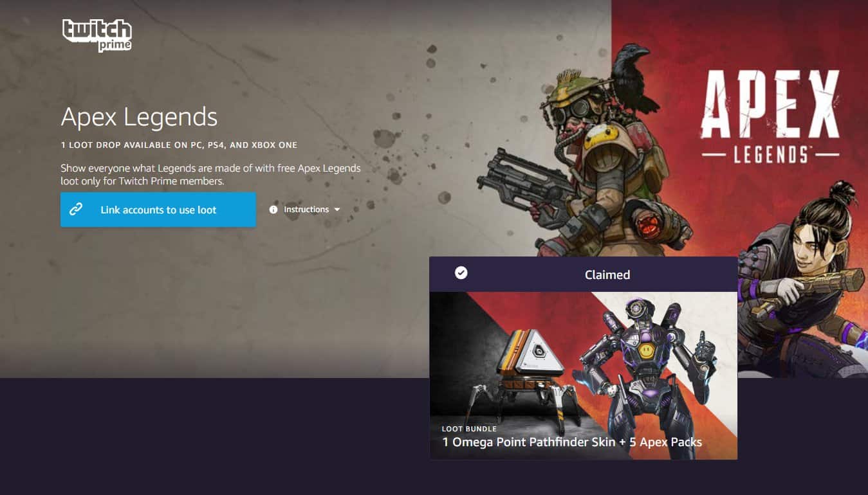The image size is (868, 495).
Task: Click the Twitch Prime logo
Action: click(x=97, y=35)
